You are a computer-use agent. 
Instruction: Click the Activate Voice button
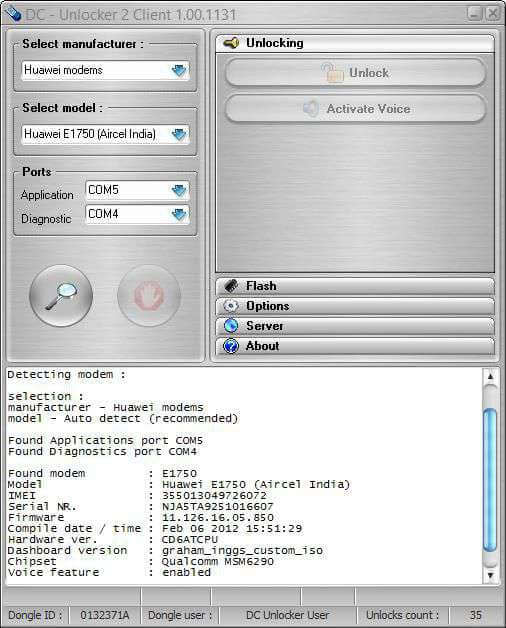coord(356,109)
